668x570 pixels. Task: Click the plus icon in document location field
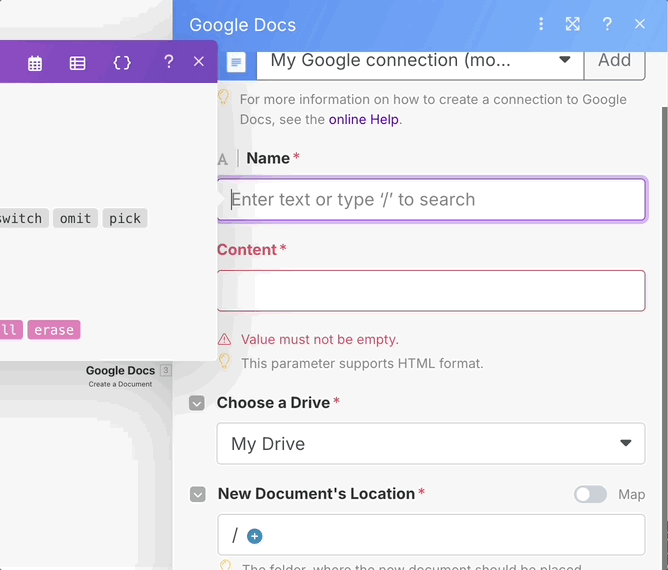[x=254, y=536]
